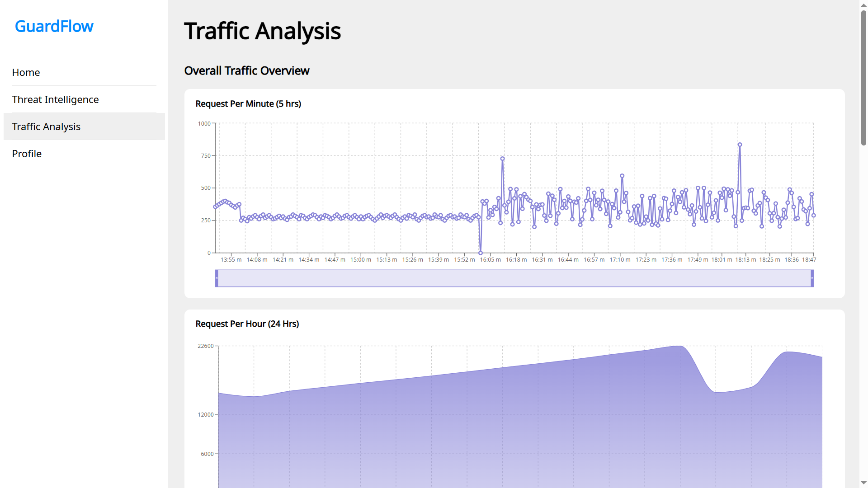This screenshot has width=868, height=488.
Task: Click the 16:05 m axis label
Action: click(490, 260)
